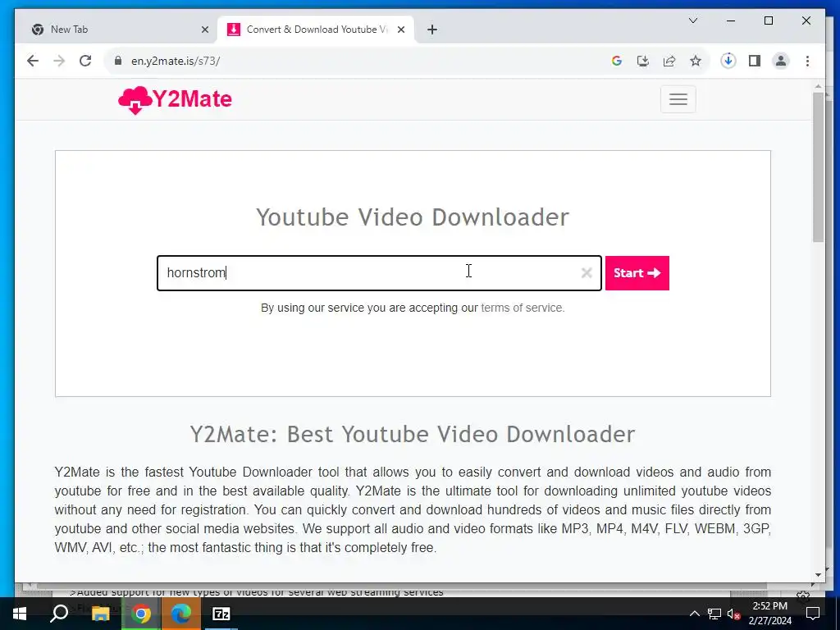
Task: Close the New Tab tab
Action: pos(204,30)
